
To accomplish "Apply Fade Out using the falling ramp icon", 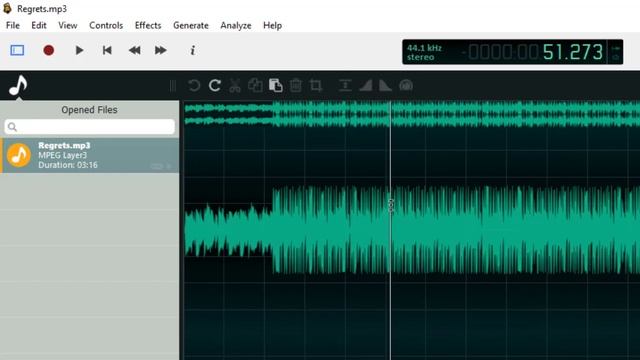I will click(385, 85).
